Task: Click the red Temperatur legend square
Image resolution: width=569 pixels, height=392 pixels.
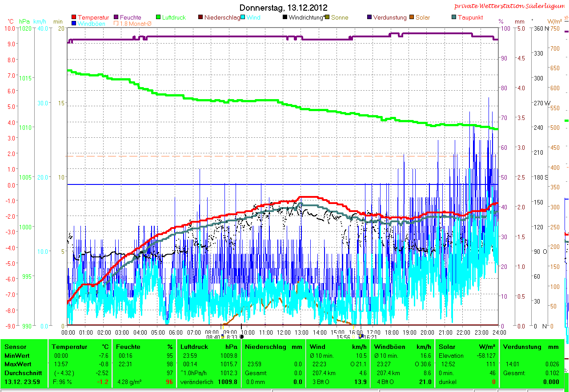Action: click(74, 18)
